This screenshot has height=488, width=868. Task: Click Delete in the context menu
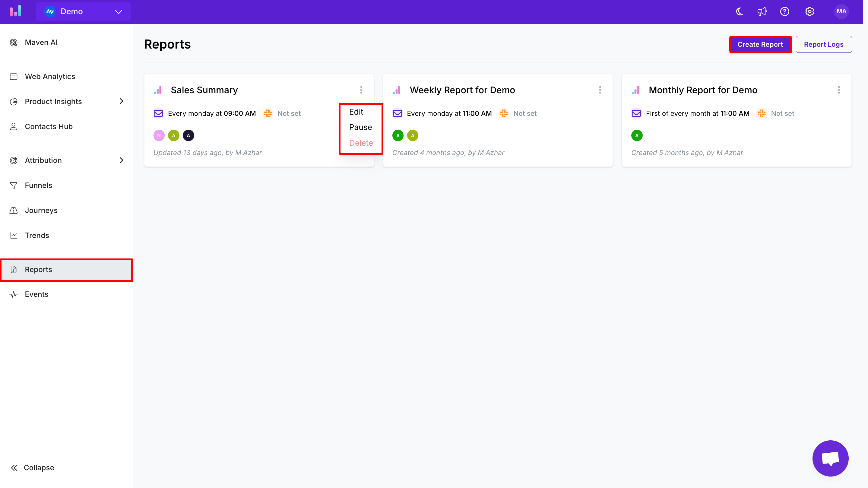(x=360, y=143)
